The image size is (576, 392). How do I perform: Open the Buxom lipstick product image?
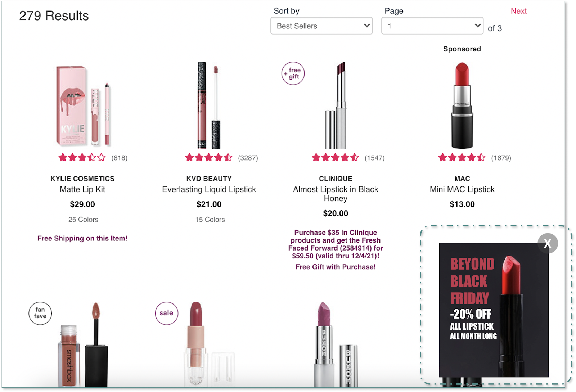click(x=336, y=344)
